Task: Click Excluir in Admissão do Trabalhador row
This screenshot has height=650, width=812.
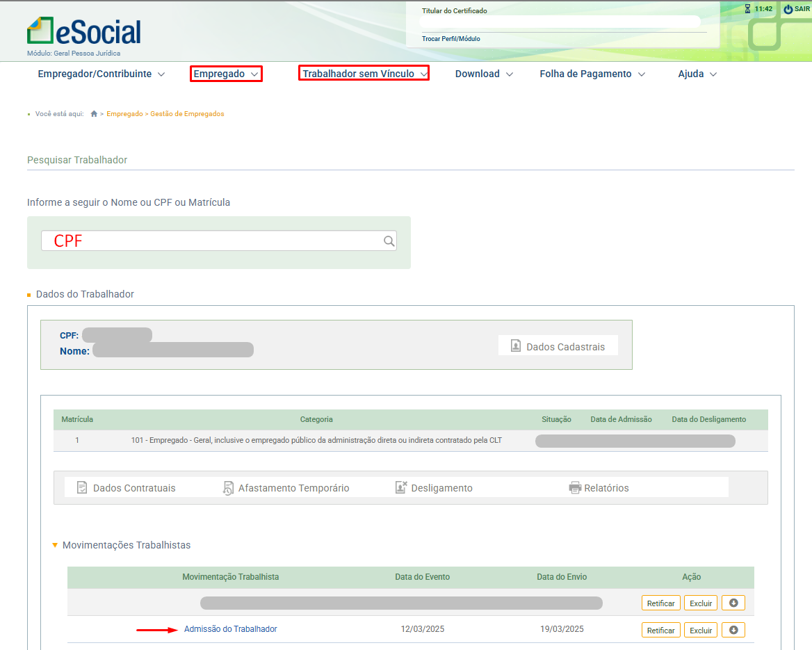Action: 701,630
